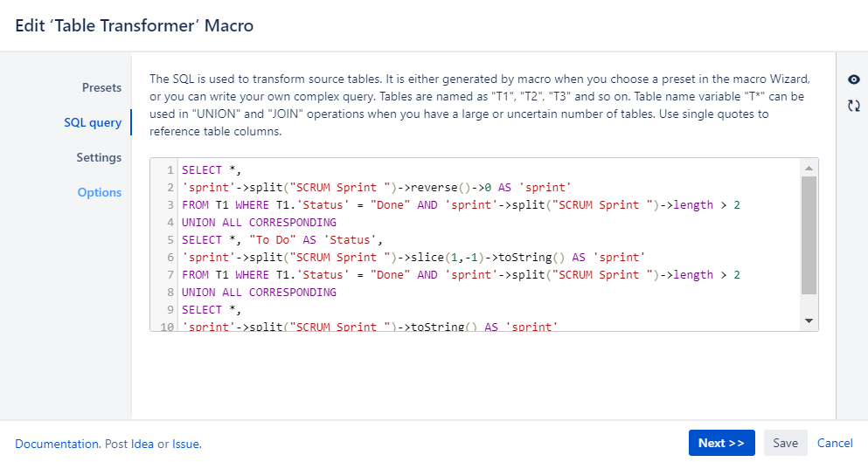Click the Cancel link
868x462 pixels.
[835, 443]
